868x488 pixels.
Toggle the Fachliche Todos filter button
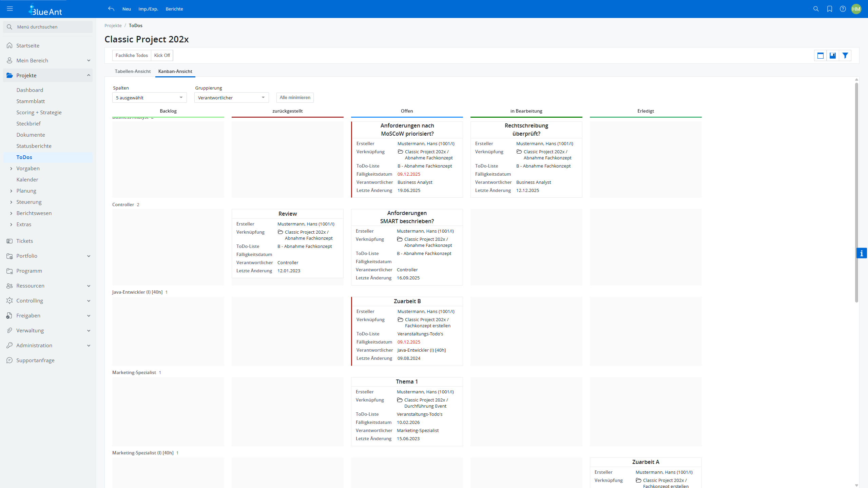coord(132,55)
